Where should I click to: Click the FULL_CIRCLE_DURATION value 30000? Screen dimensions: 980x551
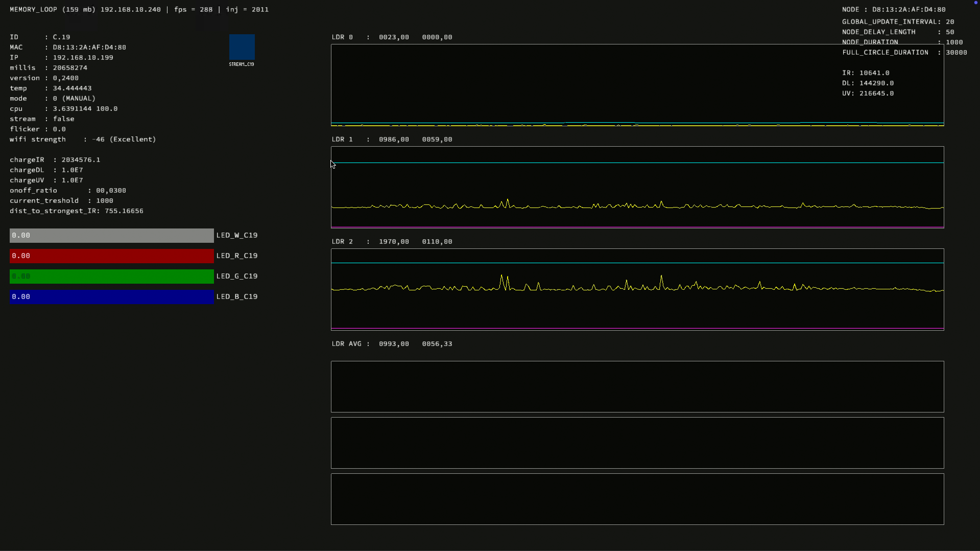[x=956, y=53]
